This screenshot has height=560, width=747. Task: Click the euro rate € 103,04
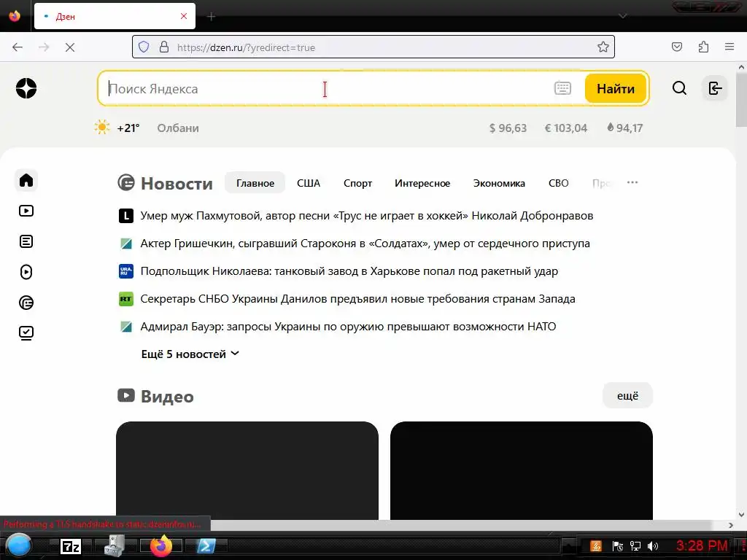(566, 128)
